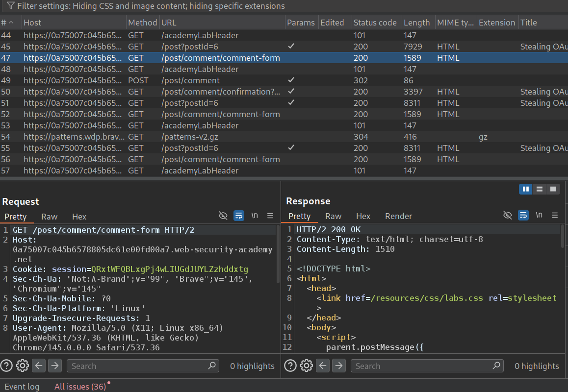This screenshot has height=392, width=568.
Task: Switch to the response Render tab
Action: [398, 216]
